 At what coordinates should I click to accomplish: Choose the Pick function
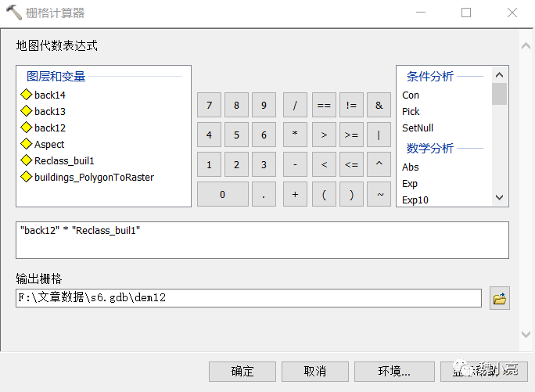click(411, 111)
